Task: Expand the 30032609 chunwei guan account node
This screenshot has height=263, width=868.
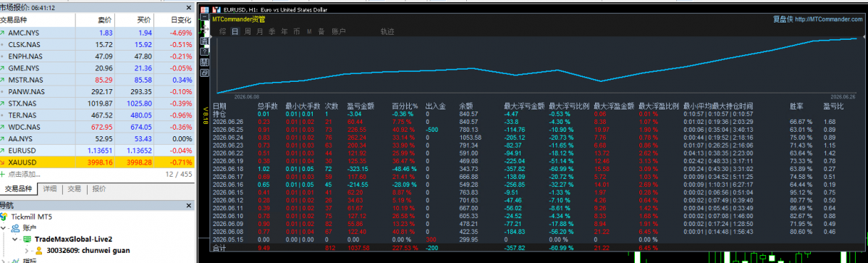Action: point(27,250)
